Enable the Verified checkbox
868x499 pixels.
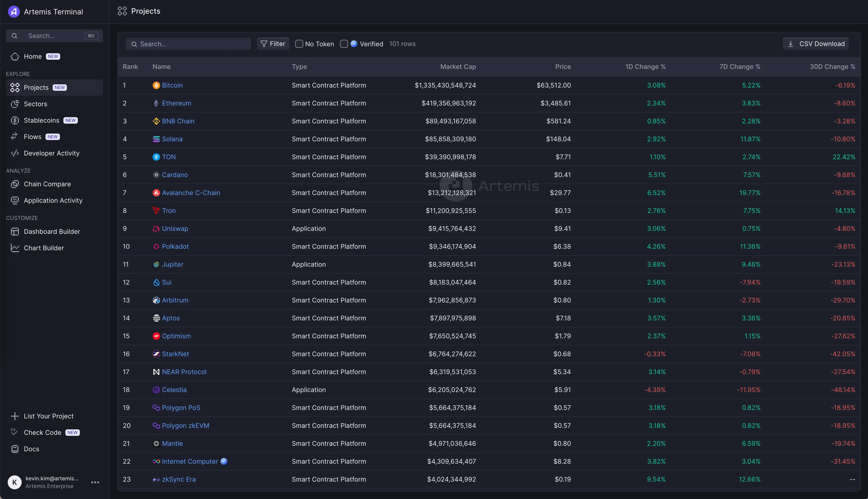344,44
